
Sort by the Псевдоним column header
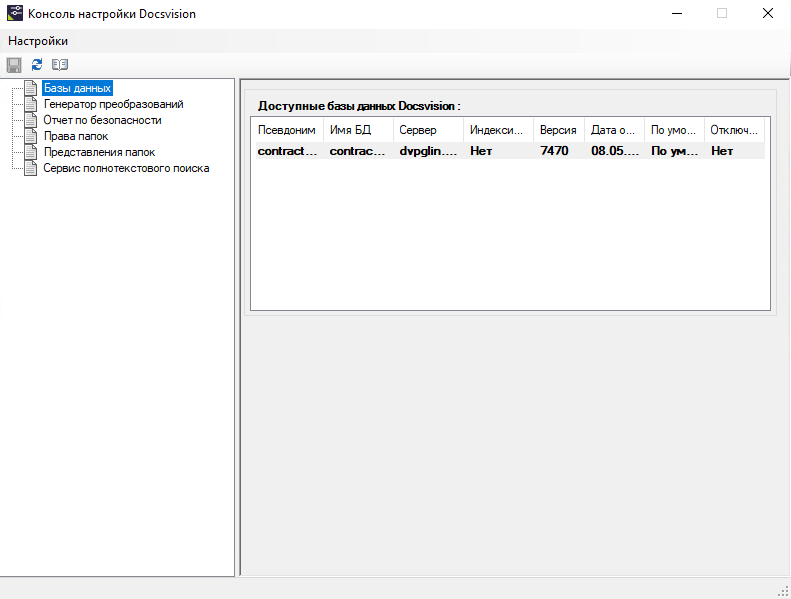click(x=287, y=130)
